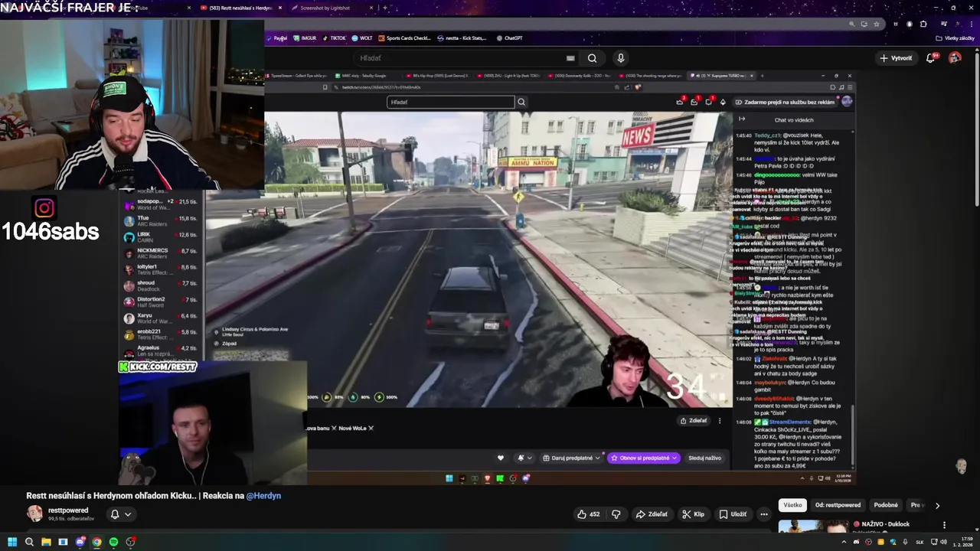Open File Explorer from the taskbar
The image size is (980, 551).
click(46, 542)
